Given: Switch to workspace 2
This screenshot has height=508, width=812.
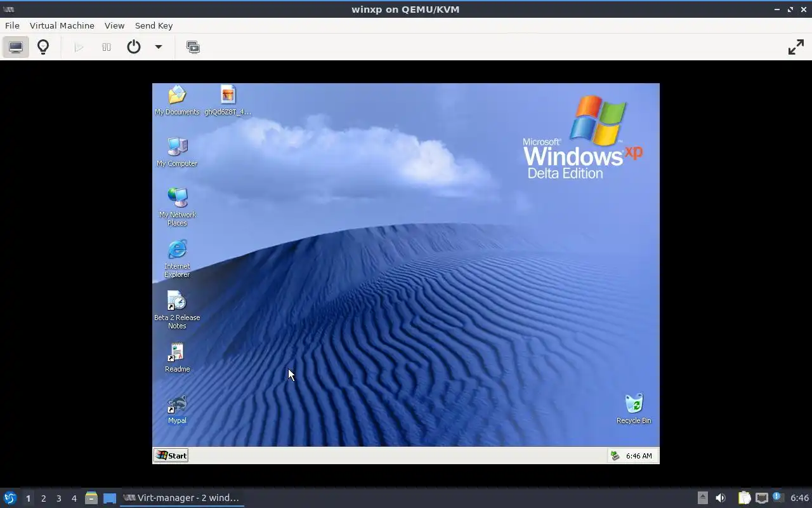Looking at the screenshot, I should (x=43, y=498).
